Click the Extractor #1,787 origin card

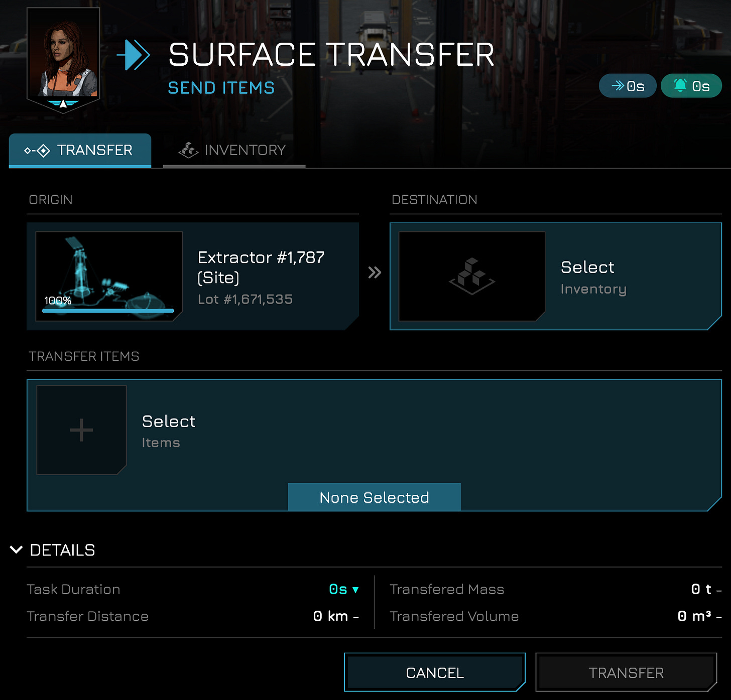pos(193,276)
